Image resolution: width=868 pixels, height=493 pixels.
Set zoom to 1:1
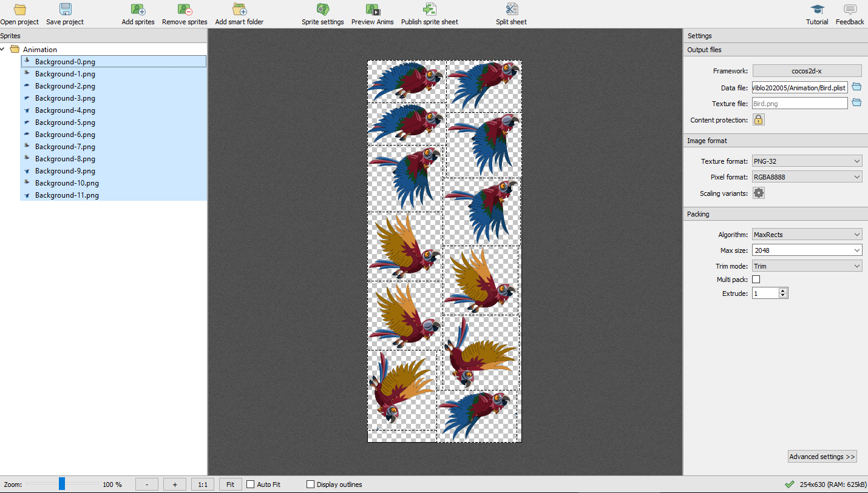(x=203, y=485)
